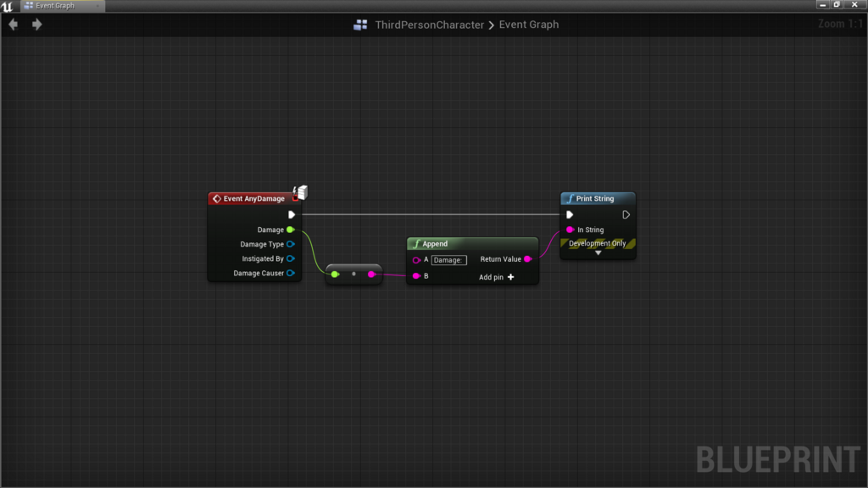Click Print String execution output pin
This screenshot has width=868, height=488.
pos(626,214)
